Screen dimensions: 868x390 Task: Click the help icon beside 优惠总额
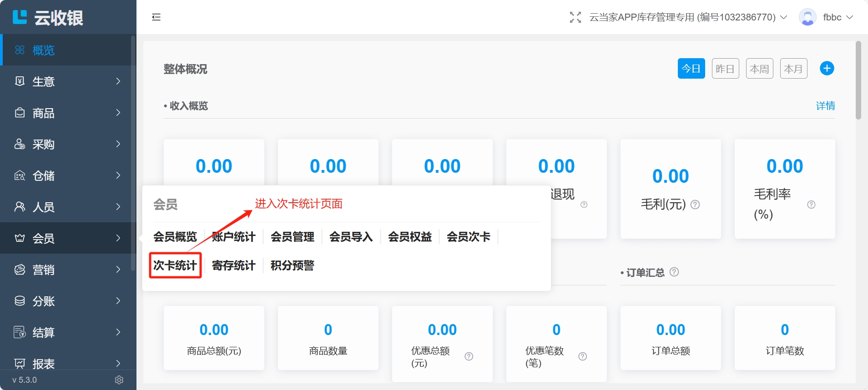pos(469,356)
